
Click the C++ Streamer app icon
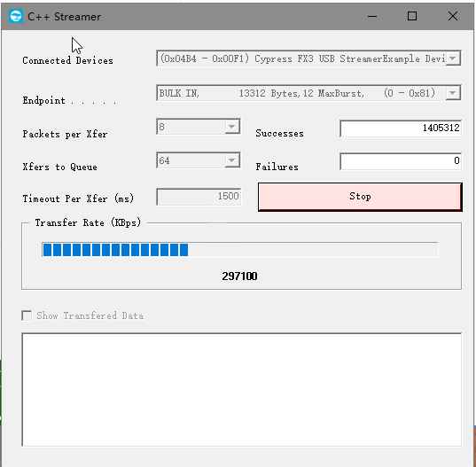[x=15, y=16]
